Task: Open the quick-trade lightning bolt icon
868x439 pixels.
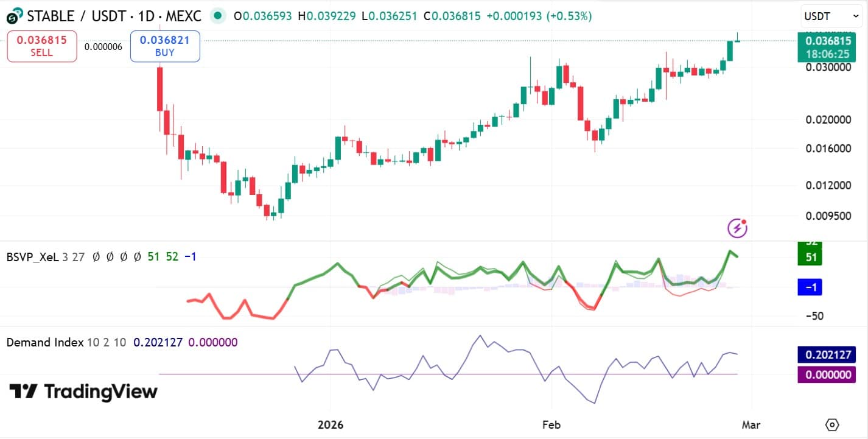Action: coord(737,227)
